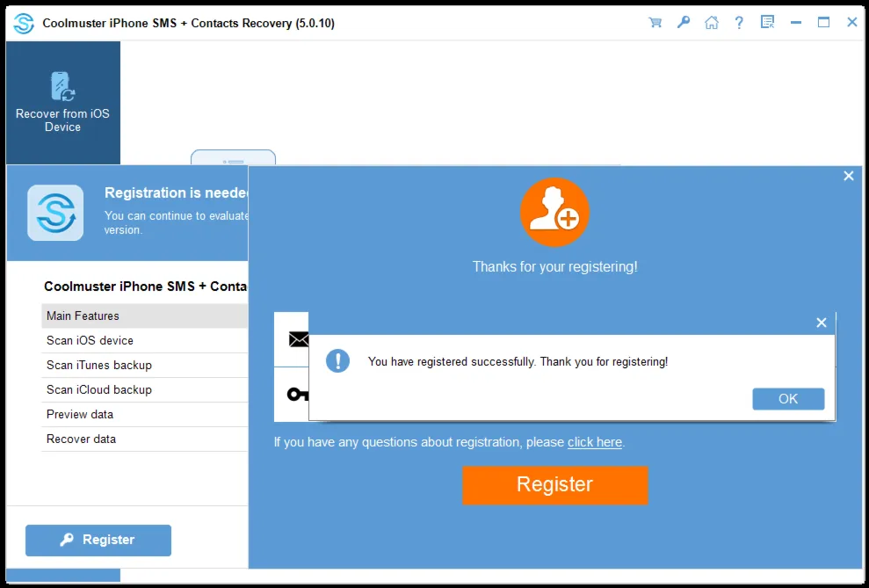Close the registration success message box
This screenshot has width=869, height=588.
pos(822,323)
